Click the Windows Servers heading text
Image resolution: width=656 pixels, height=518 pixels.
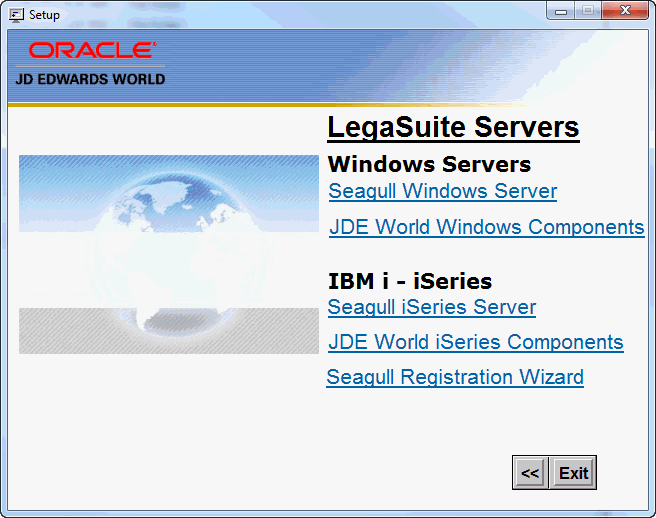point(429,164)
